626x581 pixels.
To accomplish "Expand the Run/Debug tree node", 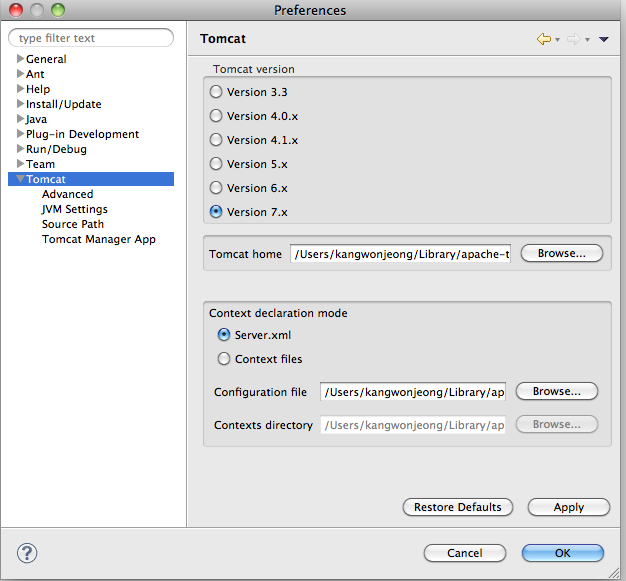I will pos(20,149).
